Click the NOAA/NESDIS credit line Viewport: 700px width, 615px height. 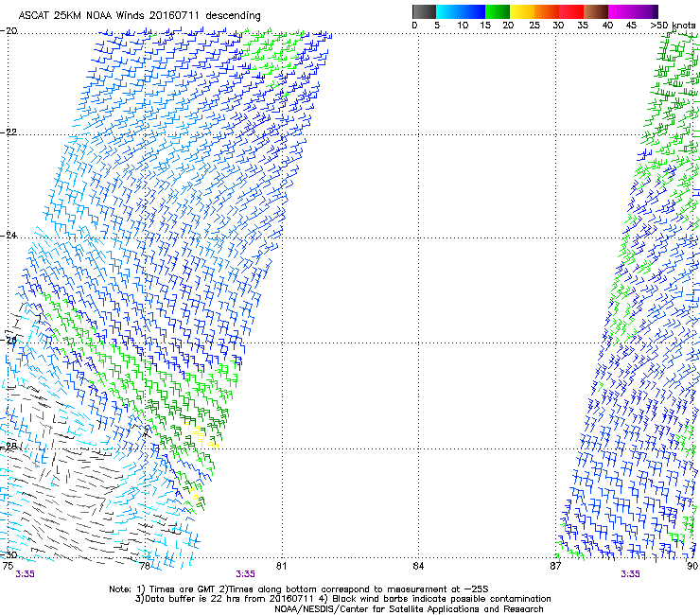pos(409,609)
